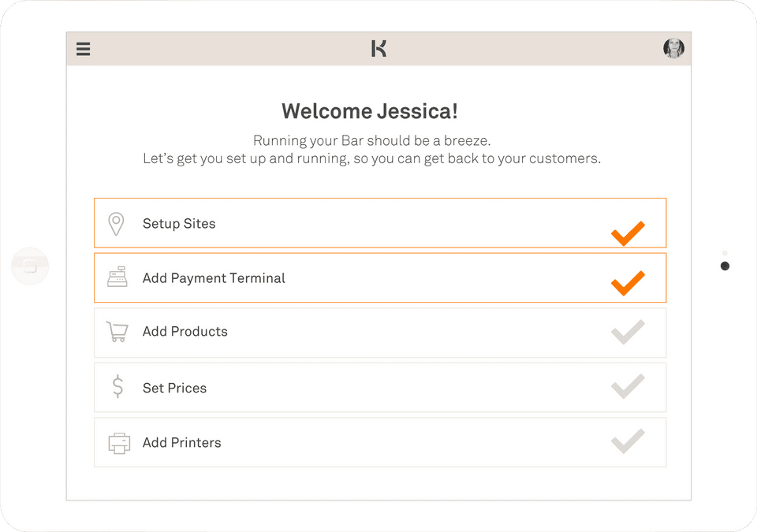Open the hamburger menu
Screen dimensions: 757x532
click(84, 49)
